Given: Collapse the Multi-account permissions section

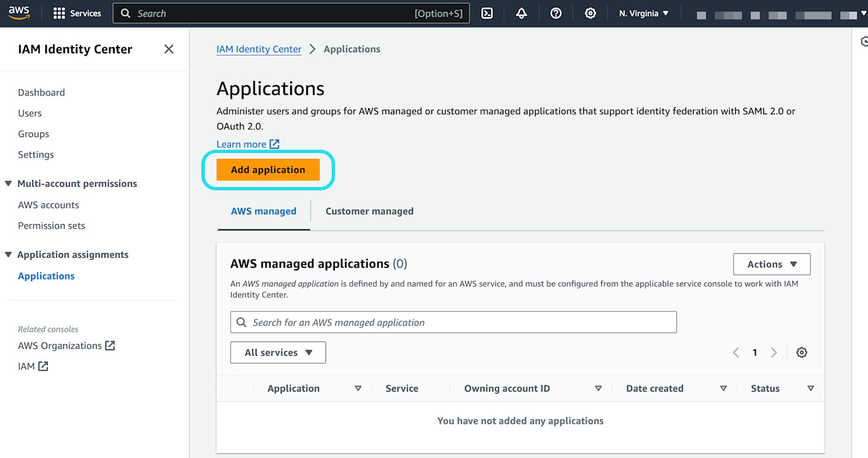Looking at the screenshot, I should click(7, 183).
